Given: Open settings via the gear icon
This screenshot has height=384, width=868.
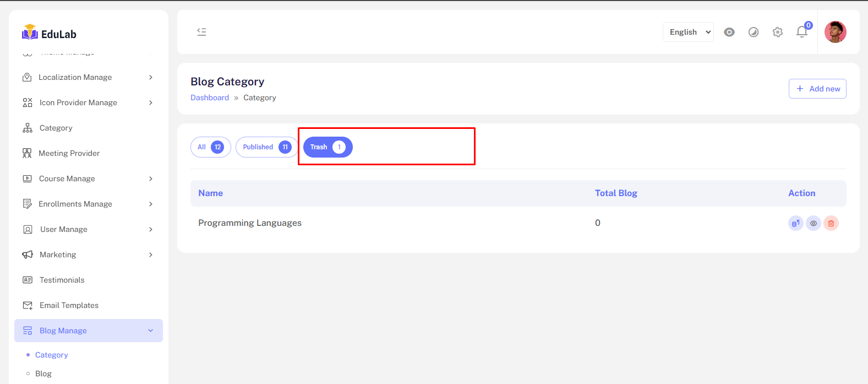Looking at the screenshot, I should tap(778, 32).
